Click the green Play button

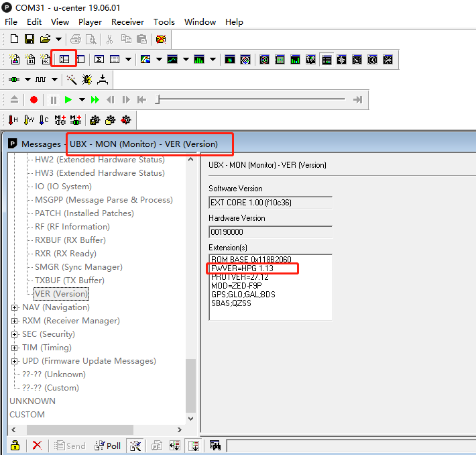[68, 100]
